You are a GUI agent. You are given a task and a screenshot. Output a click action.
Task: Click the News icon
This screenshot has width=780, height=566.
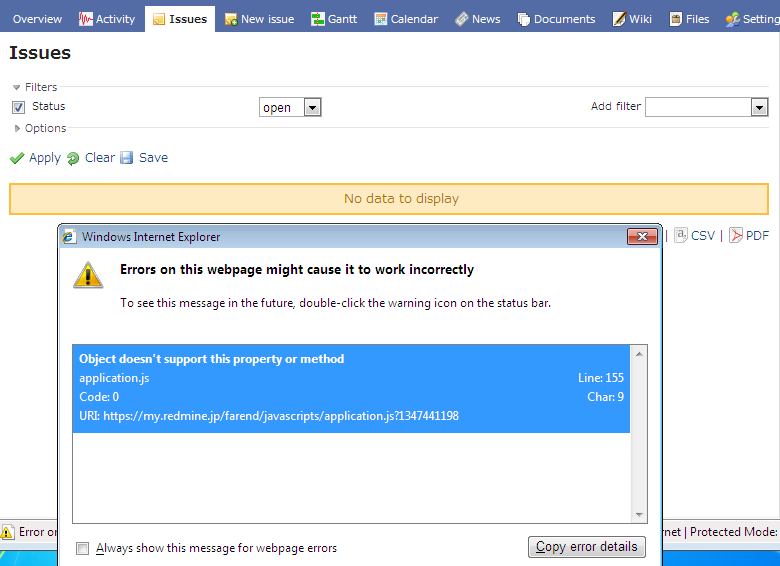click(x=462, y=19)
